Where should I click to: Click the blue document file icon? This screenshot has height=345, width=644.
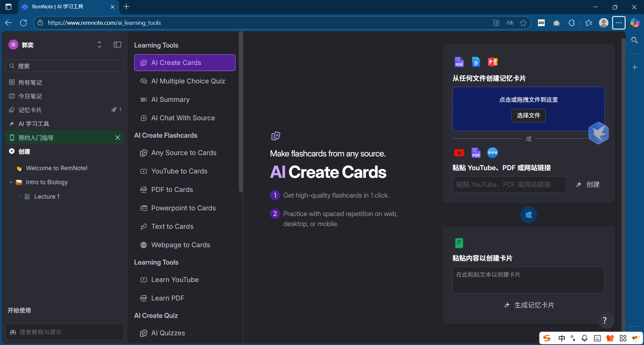click(476, 62)
